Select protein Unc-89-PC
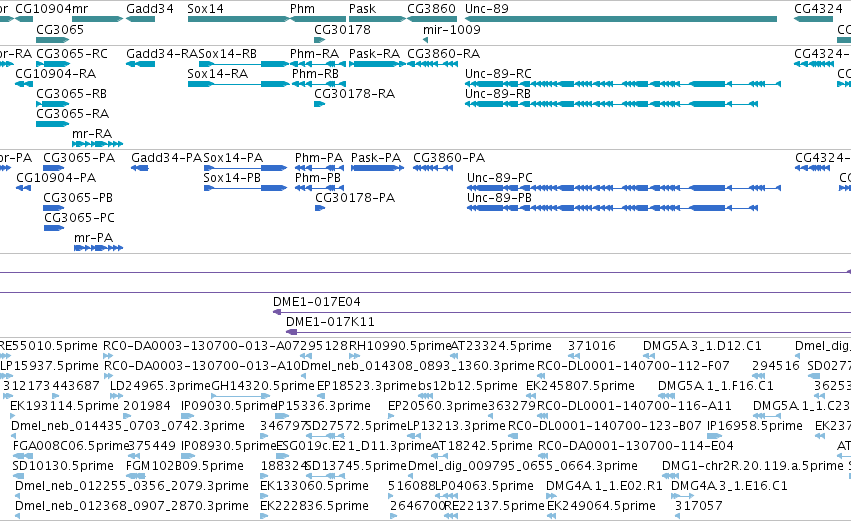 (624, 188)
